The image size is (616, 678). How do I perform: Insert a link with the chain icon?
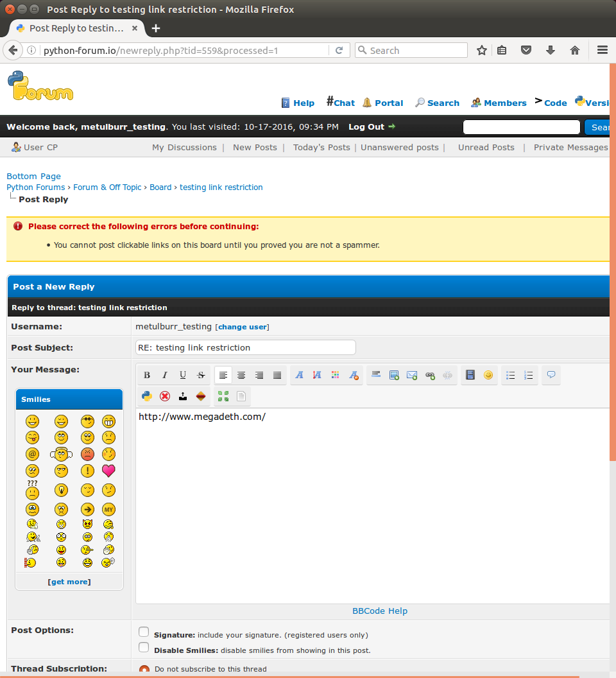coord(430,376)
